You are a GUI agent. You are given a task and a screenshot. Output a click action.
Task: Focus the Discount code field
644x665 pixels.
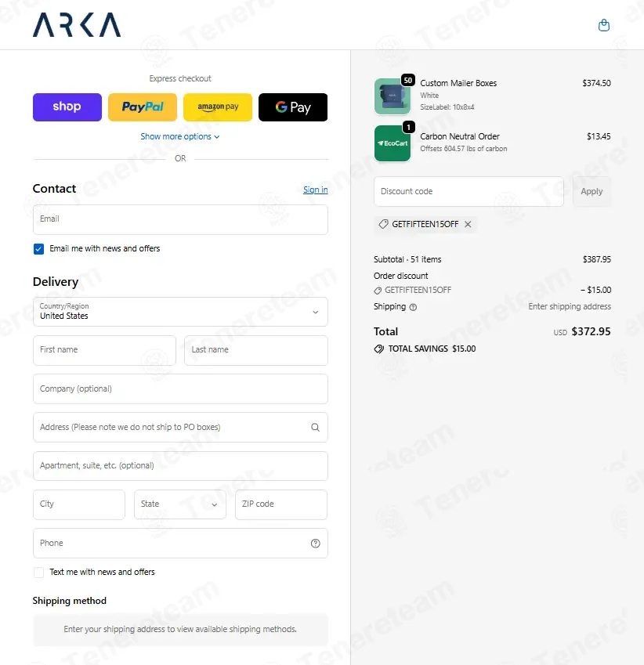(469, 191)
